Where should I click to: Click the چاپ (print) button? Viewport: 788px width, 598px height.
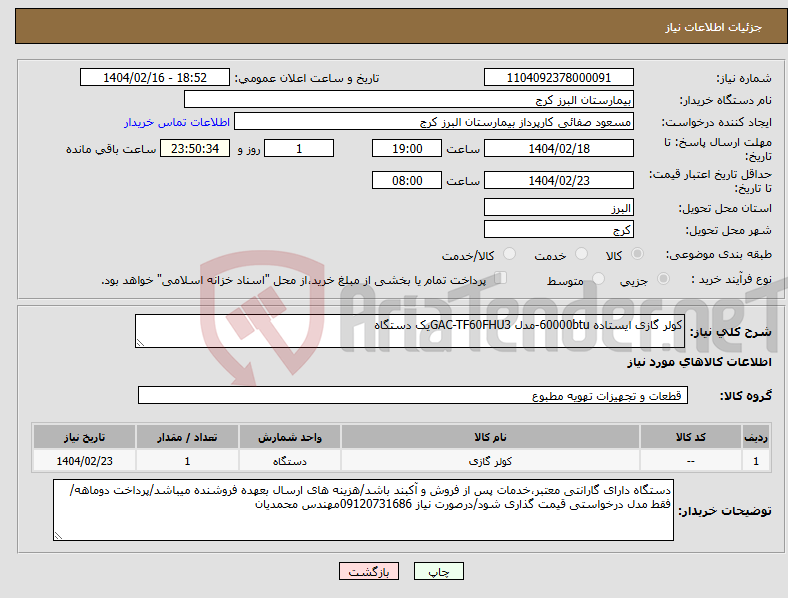tap(438, 571)
